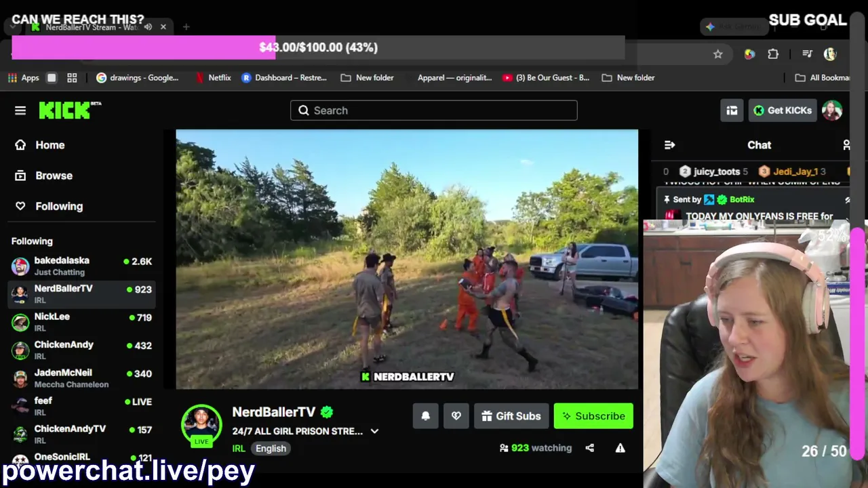Viewport: 868px width, 488px height.
Task: Click the NerdBallerTV live video player
Action: [x=407, y=260]
